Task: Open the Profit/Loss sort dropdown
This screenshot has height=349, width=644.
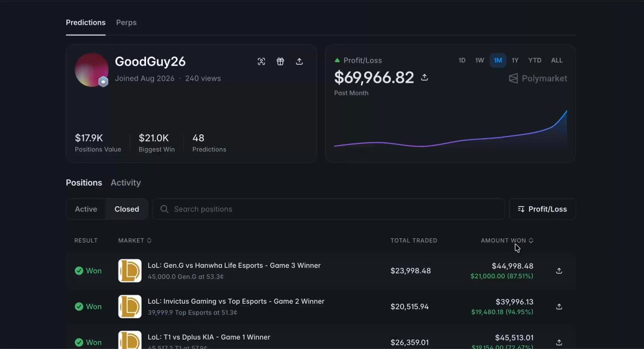Action: click(x=542, y=209)
